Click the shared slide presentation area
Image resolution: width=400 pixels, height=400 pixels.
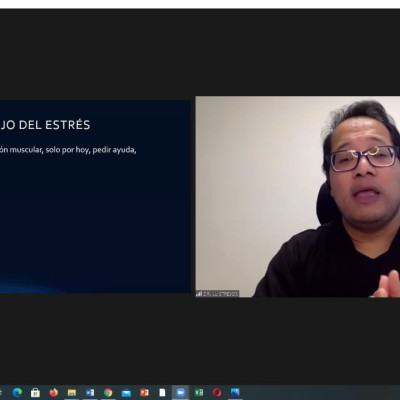95,197
